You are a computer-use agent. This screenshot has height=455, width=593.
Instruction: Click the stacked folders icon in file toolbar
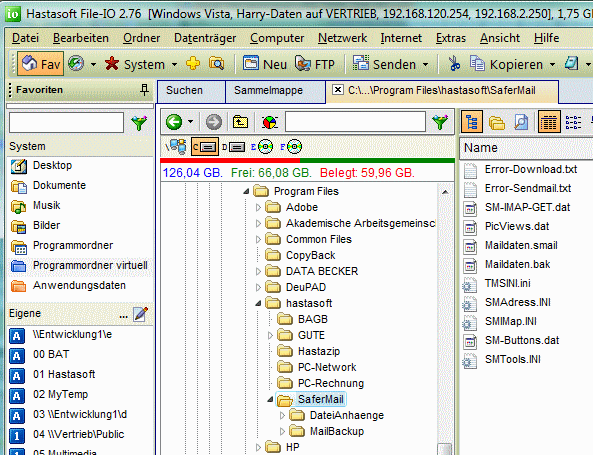click(497, 123)
